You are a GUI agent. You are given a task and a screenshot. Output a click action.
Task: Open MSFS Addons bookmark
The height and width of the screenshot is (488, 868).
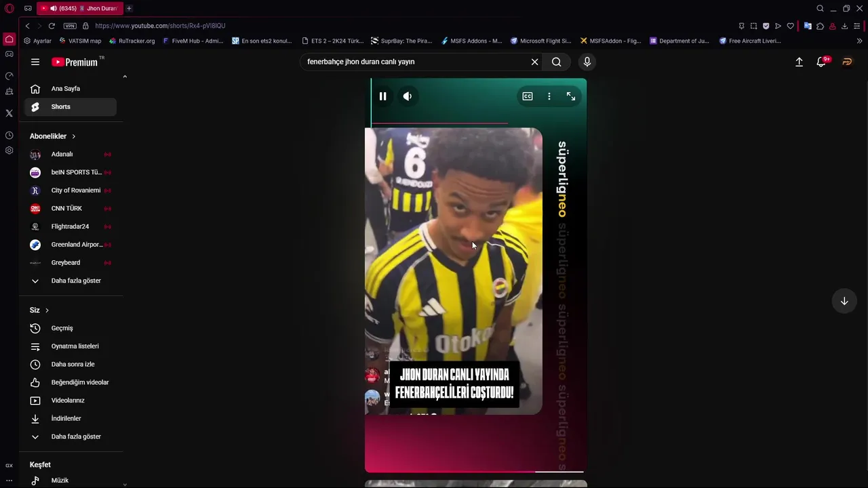471,41
